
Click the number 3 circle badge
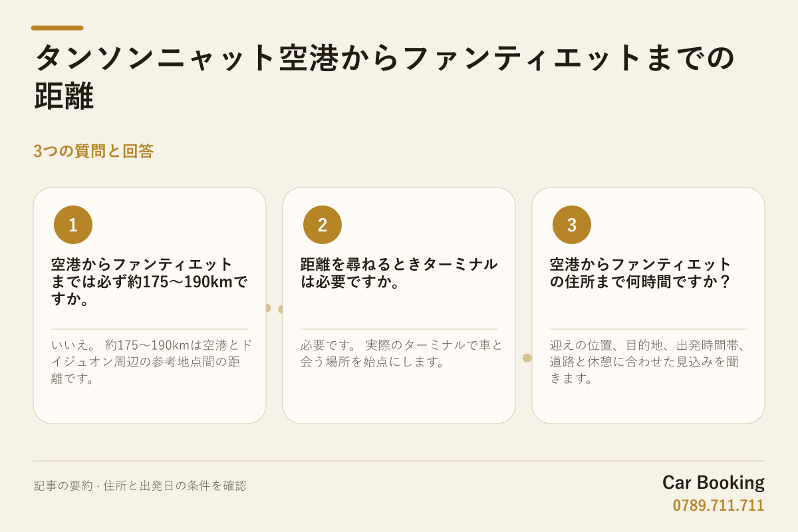point(572,225)
